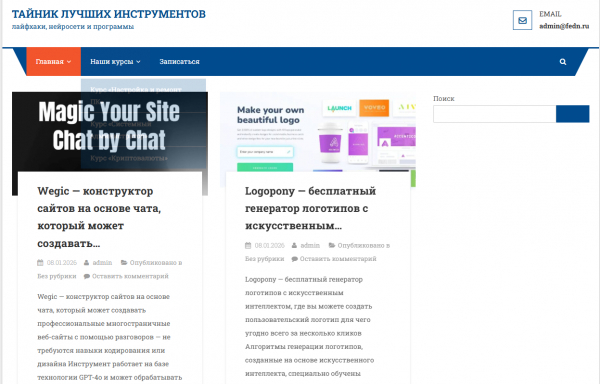Open the Wegic — конструктор сайтов post title
Image resolution: width=600 pixels, height=384 pixels.
pos(99,217)
